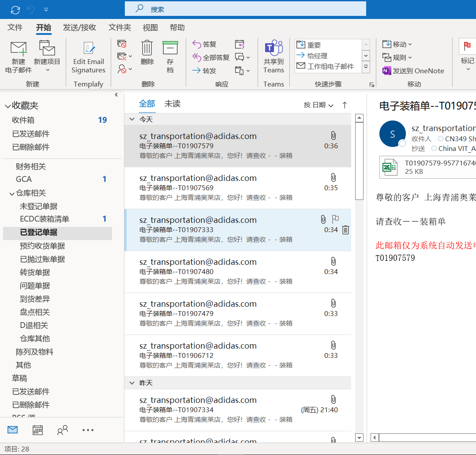Image resolution: width=476 pixels, height=455 pixels.
Task: Switch to People contacts icon
Action: [x=63, y=430]
